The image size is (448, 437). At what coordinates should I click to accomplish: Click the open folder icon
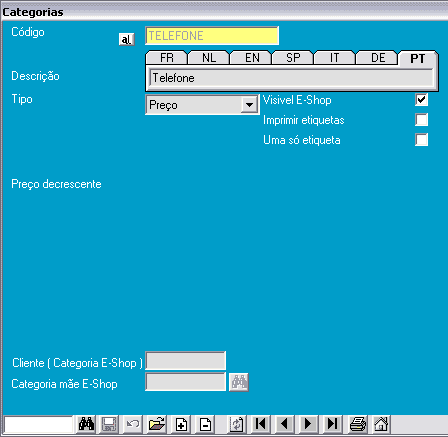(x=157, y=424)
